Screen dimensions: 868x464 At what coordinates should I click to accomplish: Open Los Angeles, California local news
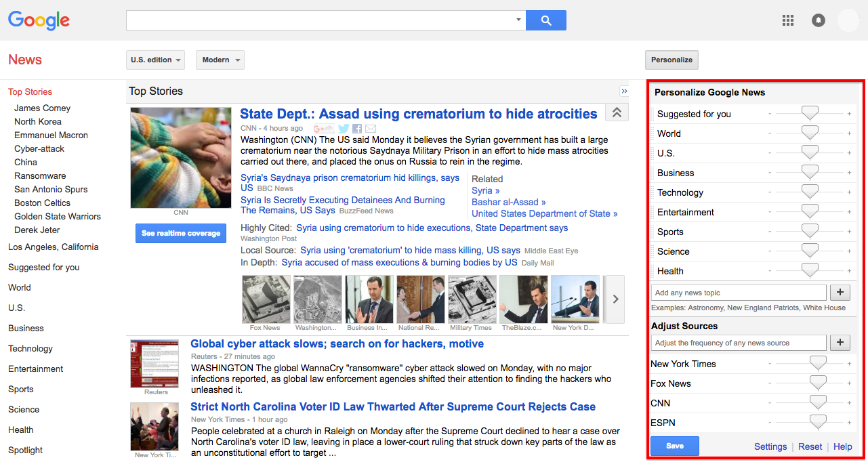pyautogui.click(x=54, y=247)
